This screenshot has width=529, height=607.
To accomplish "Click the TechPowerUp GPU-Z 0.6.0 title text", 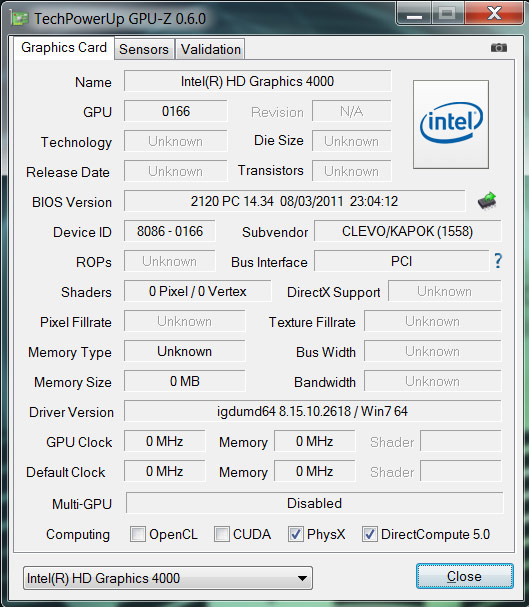I will point(120,19).
